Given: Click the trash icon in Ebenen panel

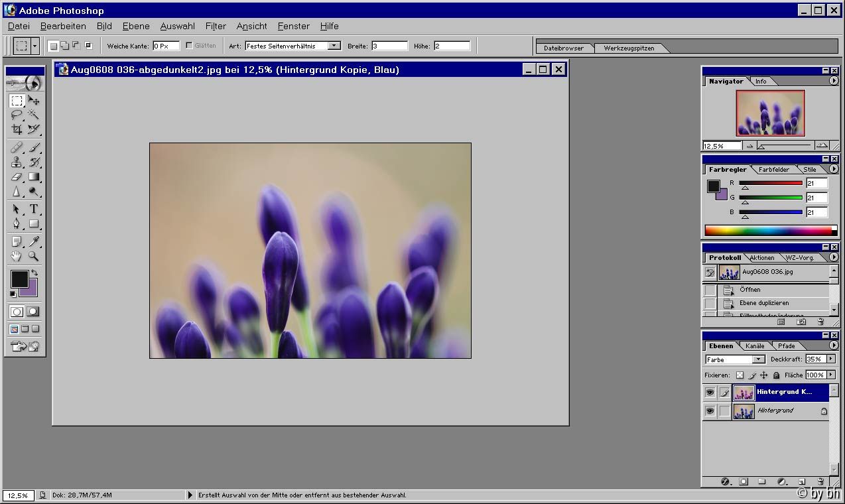Looking at the screenshot, I should pos(820,481).
